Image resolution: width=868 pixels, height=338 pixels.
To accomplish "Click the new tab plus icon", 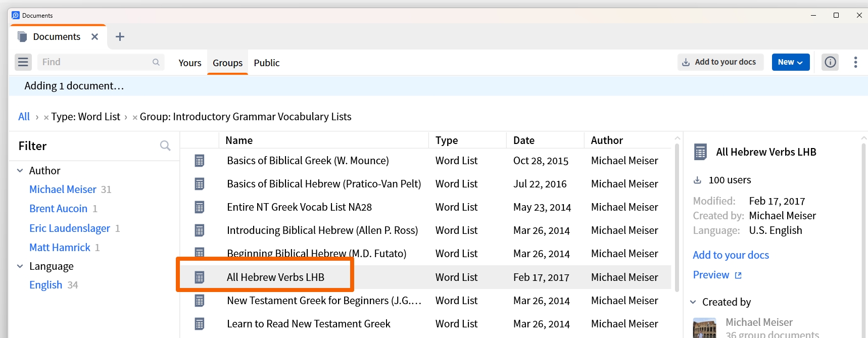I will (120, 37).
